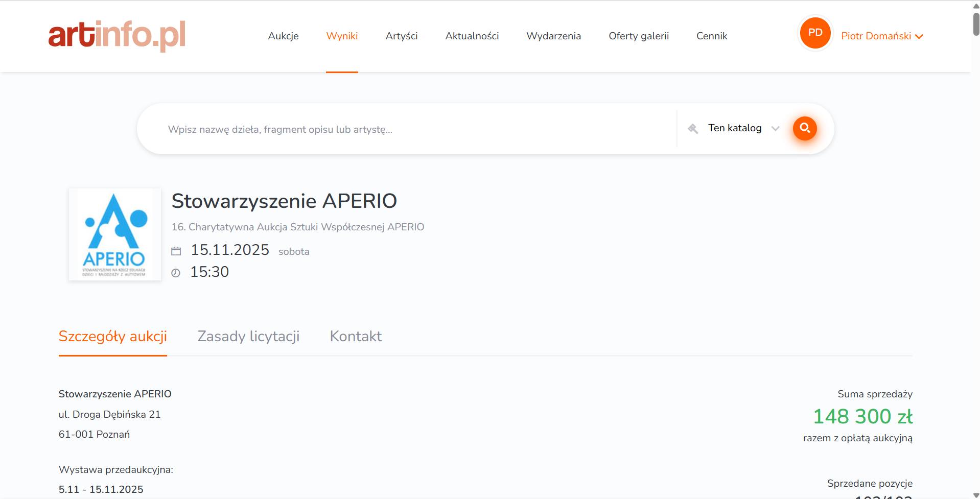Open the Ten katalog dropdown
Viewport: 980px width, 499px height.
click(734, 128)
